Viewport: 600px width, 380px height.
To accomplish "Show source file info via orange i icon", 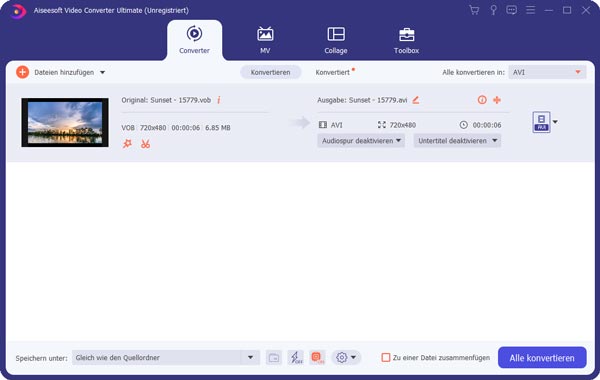I will click(x=218, y=100).
